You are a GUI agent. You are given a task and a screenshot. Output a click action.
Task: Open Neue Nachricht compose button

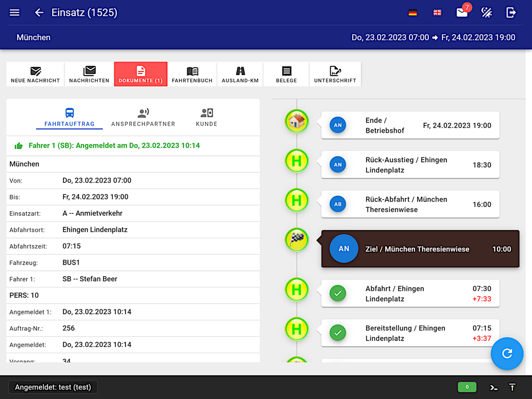coord(35,74)
